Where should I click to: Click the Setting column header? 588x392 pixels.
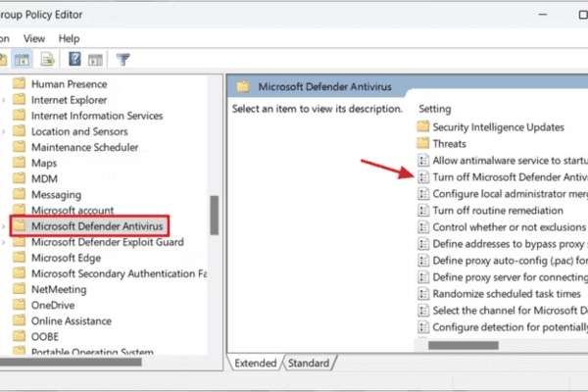coord(434,109)
